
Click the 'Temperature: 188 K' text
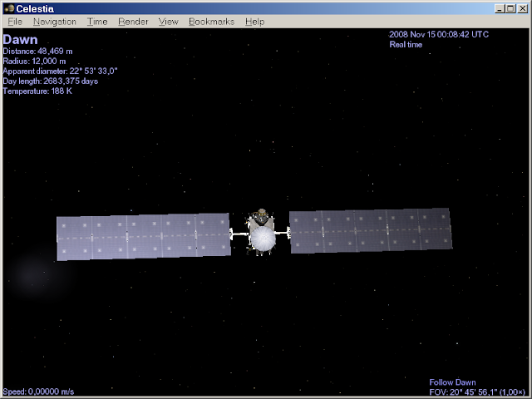37,91
